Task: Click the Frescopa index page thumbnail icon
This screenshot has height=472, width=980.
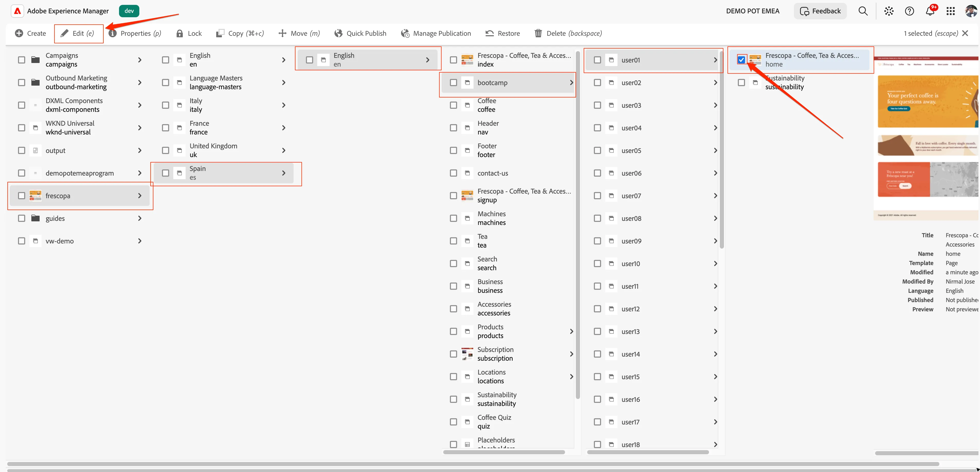Action: tap(467, 60)
